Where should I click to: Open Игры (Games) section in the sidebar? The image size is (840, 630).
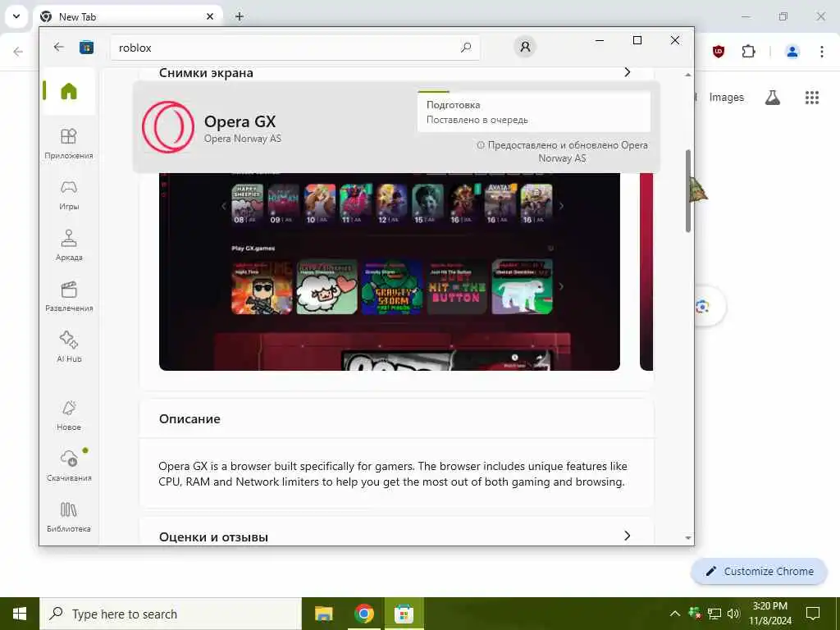click(x=69, y=194)
